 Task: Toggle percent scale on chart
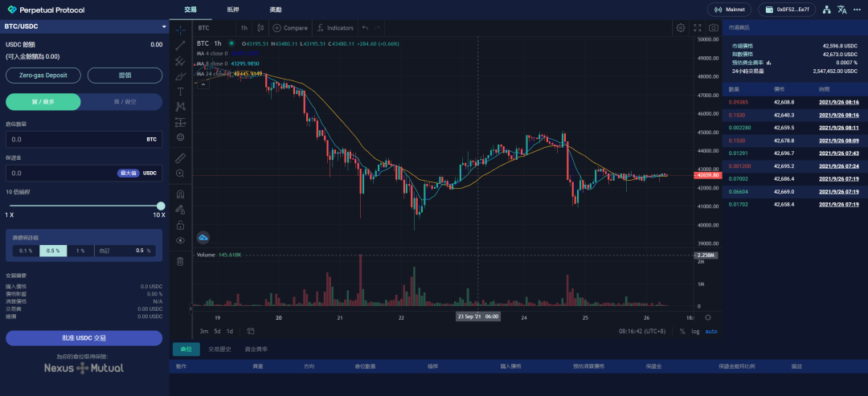682,331
